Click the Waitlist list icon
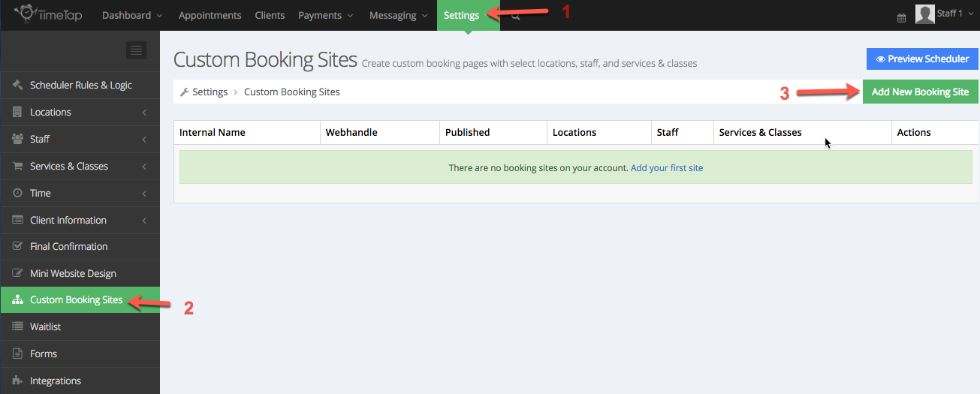980x394 pixels. [x=17, y=326]
